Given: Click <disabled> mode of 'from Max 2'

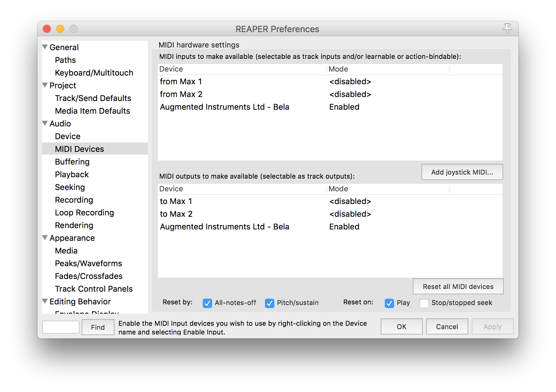Looking at the screenshot, I should tap(350, 94).
